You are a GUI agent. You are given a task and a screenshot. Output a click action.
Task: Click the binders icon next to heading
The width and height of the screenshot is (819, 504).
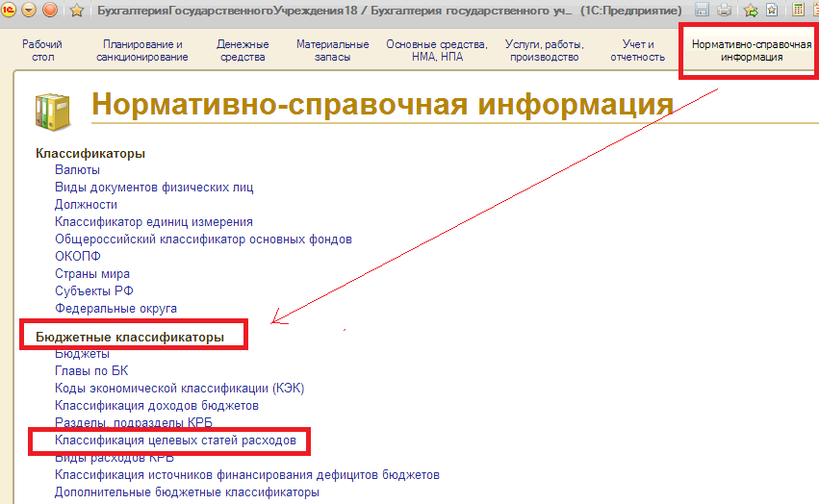point(52,112)
